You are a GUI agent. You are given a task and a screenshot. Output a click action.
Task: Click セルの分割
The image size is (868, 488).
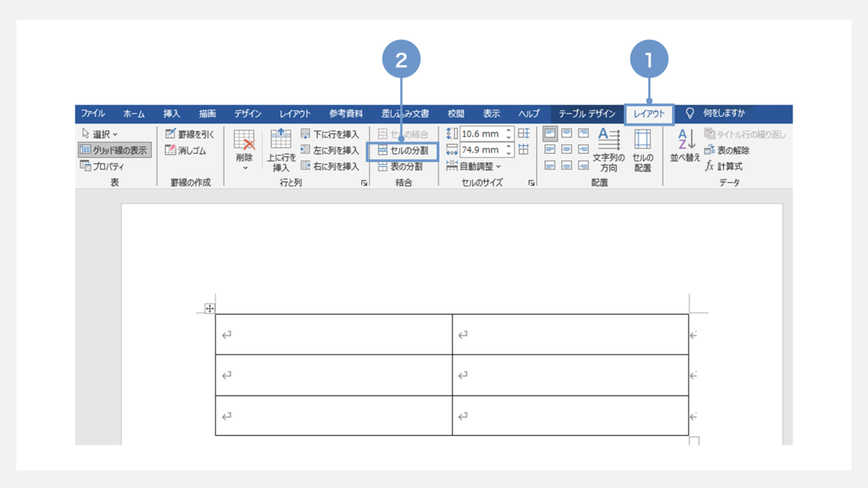click(403, 150)
